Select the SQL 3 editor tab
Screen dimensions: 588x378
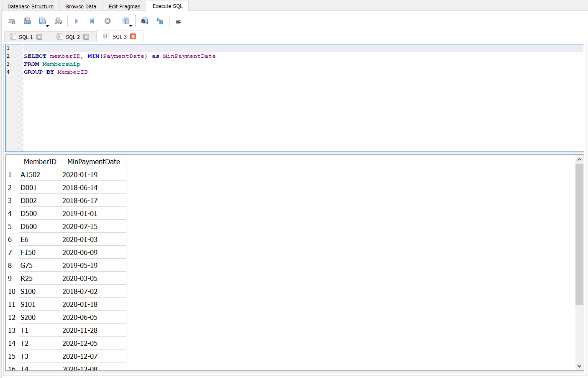(x=120, y=36)
